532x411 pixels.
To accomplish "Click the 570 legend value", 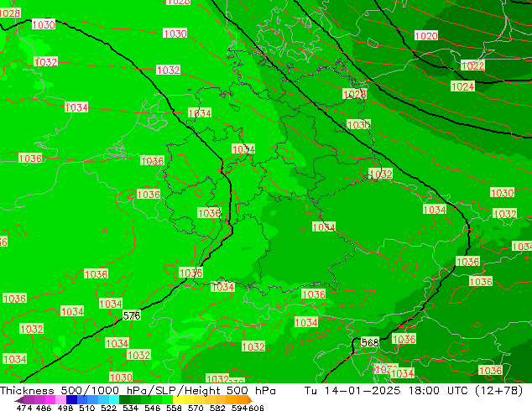I will [196, 408].
